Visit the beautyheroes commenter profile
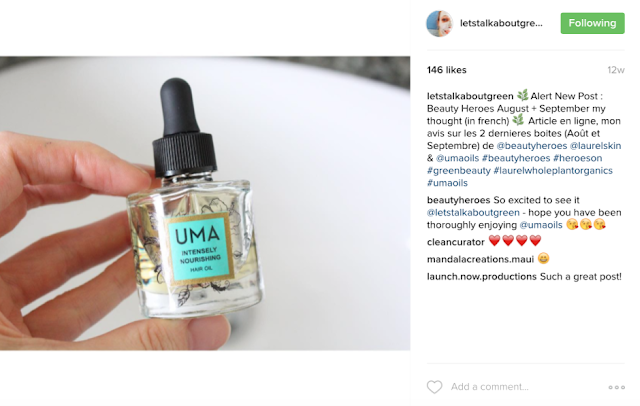 [458, 200]
